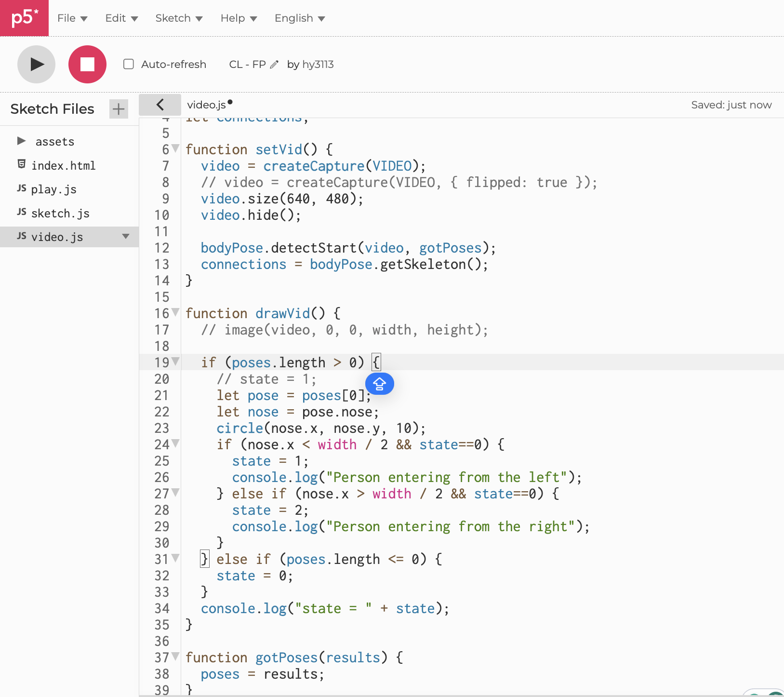Open index.html from Sketch Files

pyautogui.click(x=63, y=165)
